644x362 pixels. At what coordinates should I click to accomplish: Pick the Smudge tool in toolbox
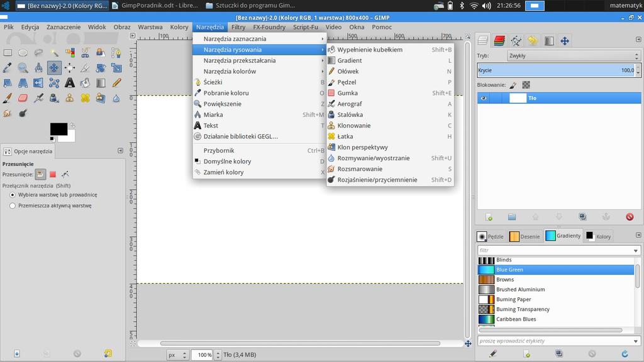[x=8, y=113]
